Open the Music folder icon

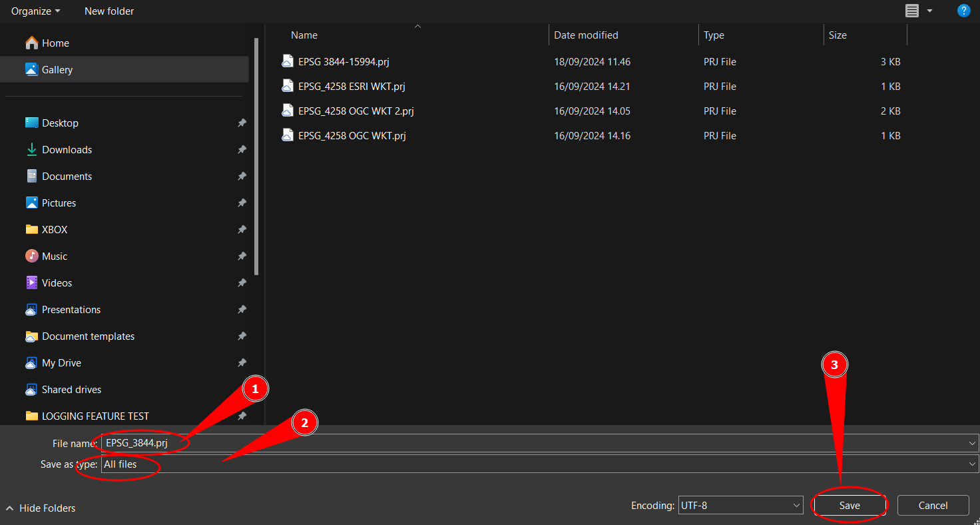pyautogui.click(x=31, y=256)
